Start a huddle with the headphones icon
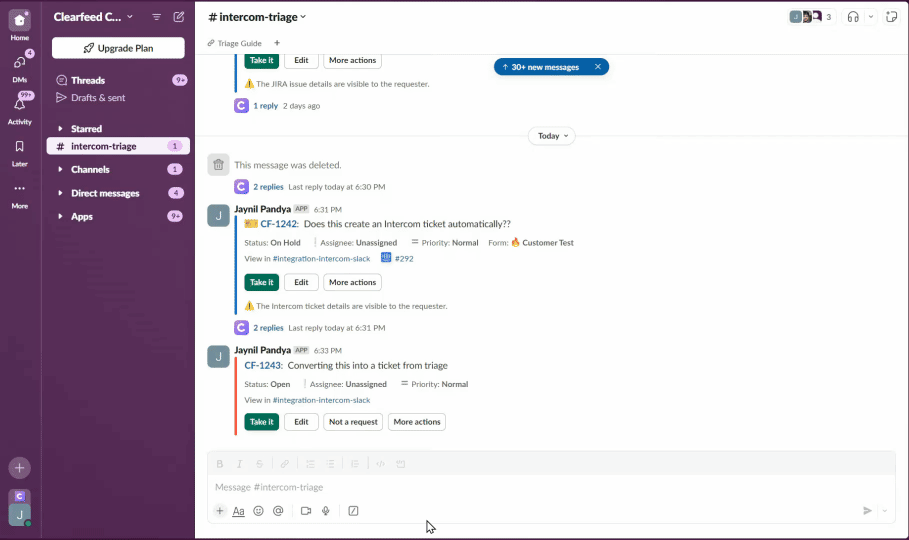This screenshot has width=909, height=540. 853,17
